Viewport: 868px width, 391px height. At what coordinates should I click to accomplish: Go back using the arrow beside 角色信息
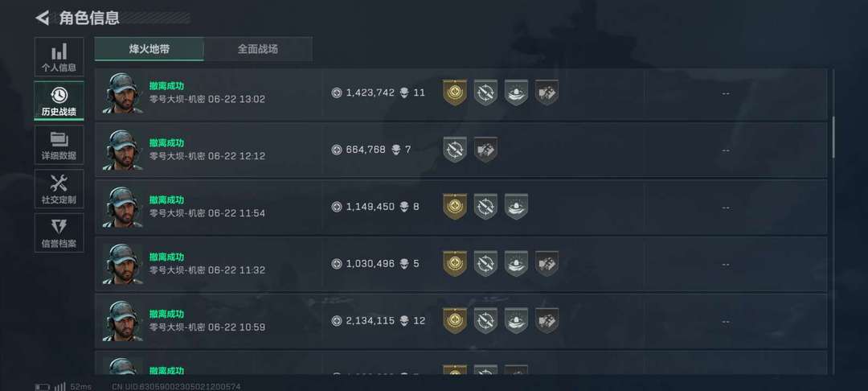[42, 18]
